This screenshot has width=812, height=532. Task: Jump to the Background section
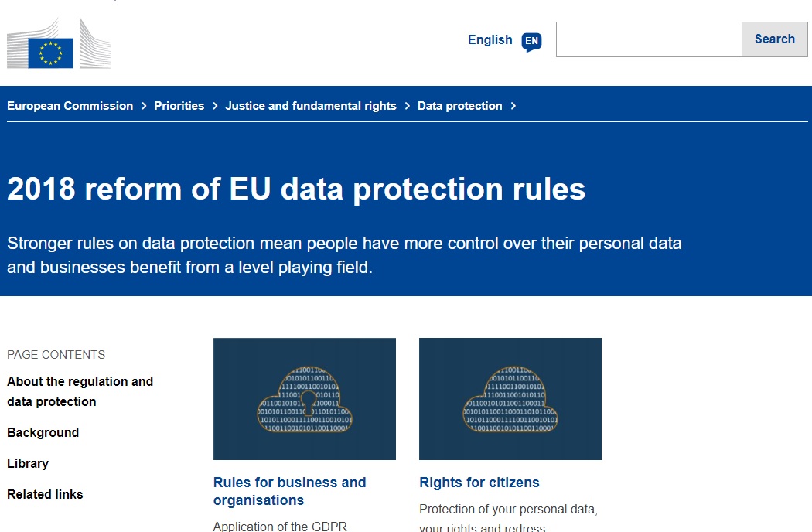(43, 432)
